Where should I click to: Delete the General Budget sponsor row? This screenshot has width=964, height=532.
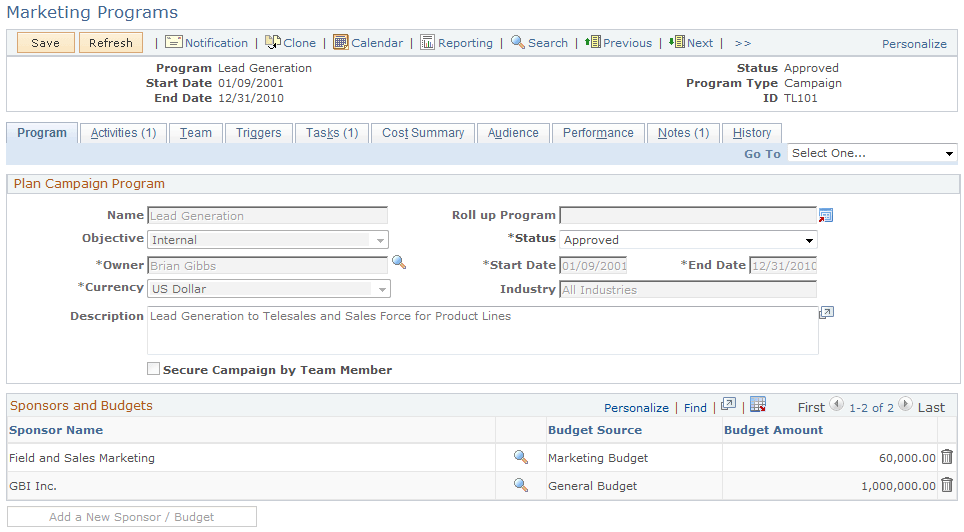(947, 485)
